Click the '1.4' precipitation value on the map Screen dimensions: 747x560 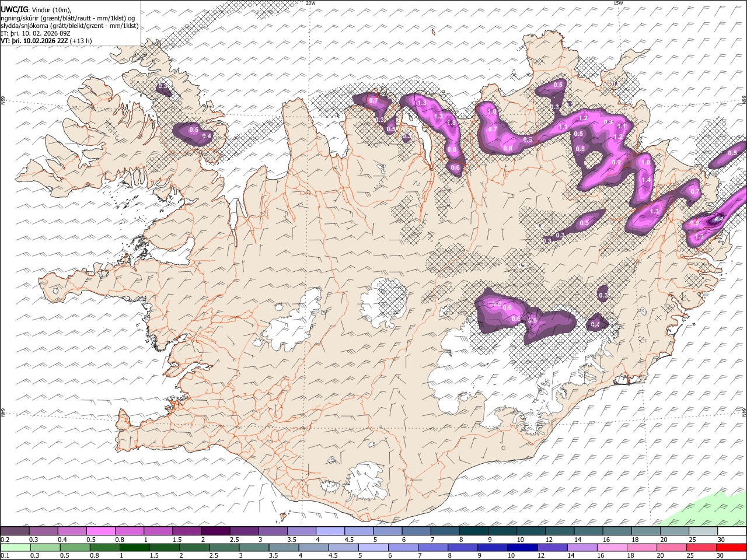point(646,180)
